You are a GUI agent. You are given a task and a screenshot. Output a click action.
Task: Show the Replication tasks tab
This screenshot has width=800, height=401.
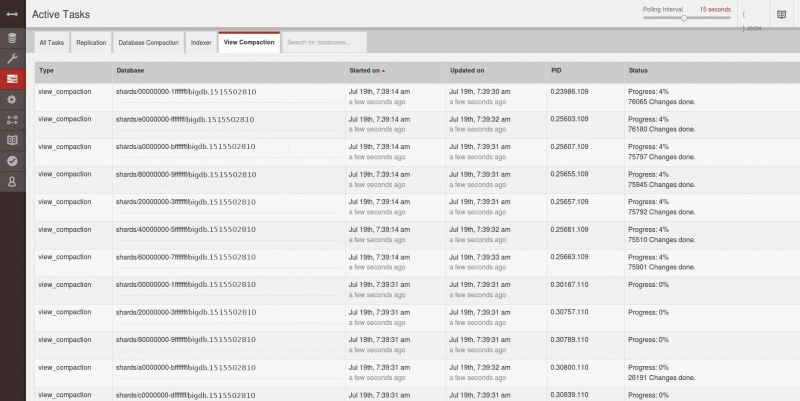tap(91, 43)
